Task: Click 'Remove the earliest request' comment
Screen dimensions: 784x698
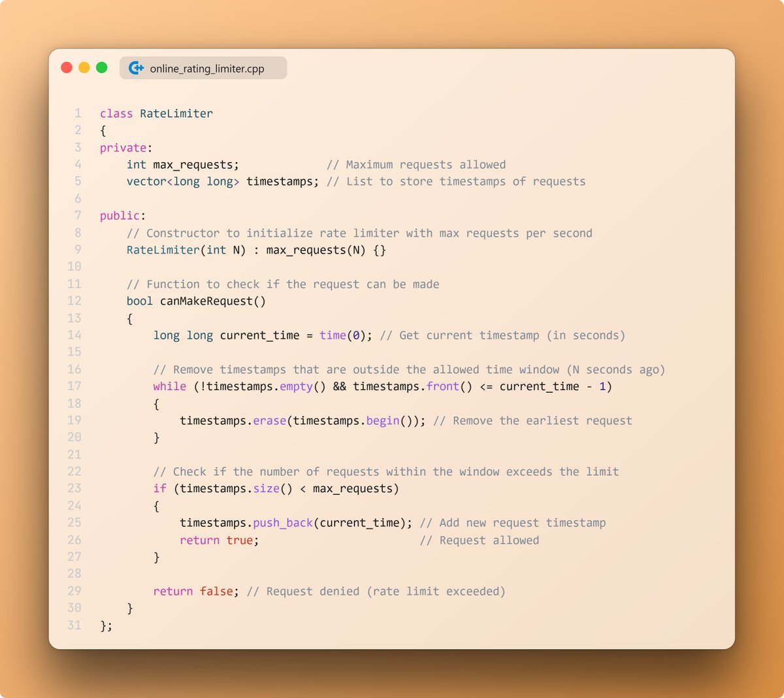Action: (532, 421)
